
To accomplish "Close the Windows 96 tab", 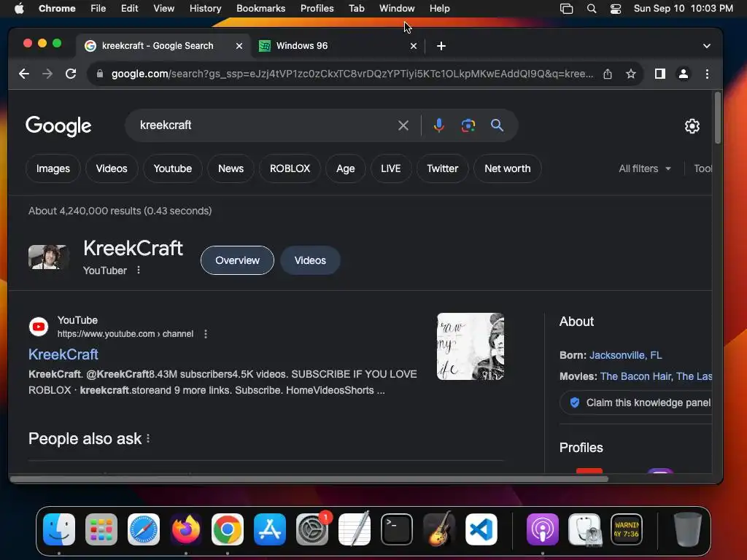I will pyautogui.click(x=414, y=46).
